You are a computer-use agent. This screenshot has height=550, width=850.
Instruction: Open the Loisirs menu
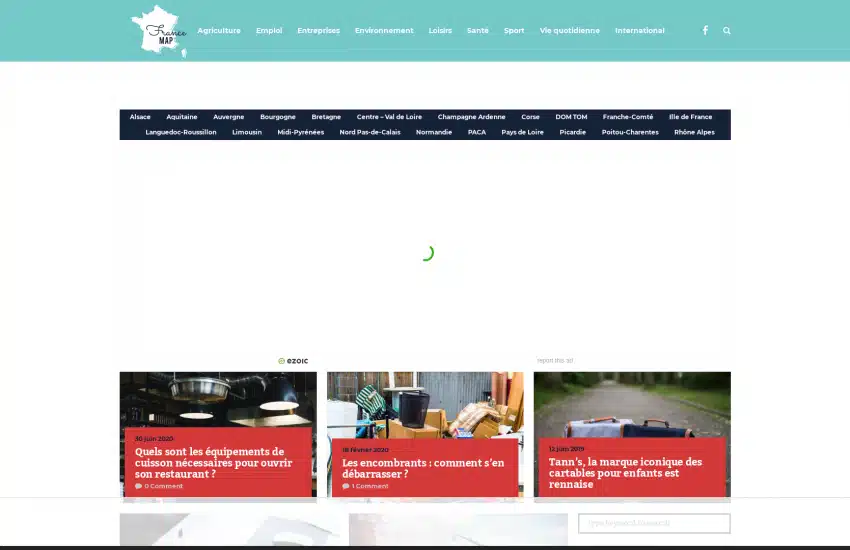pyautogui.click(x=440, y=30)
